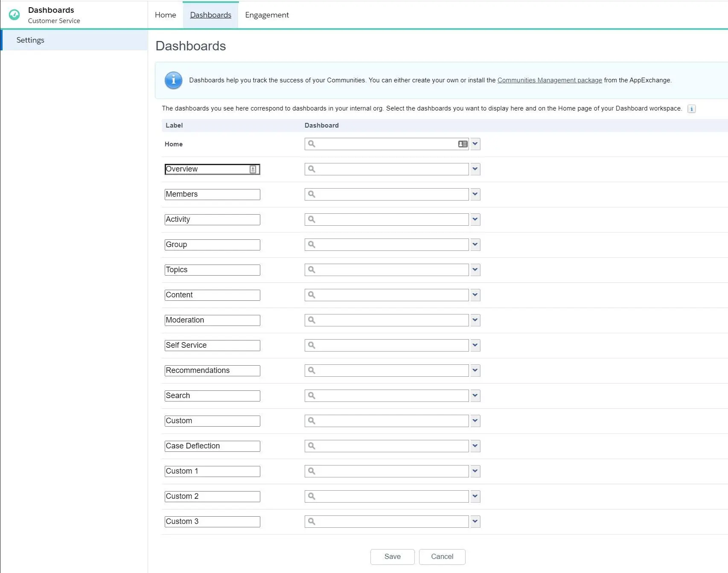Select the Dashboards tab
The image size is (728, 573).
pyautogui.click(x=210, y=15)
